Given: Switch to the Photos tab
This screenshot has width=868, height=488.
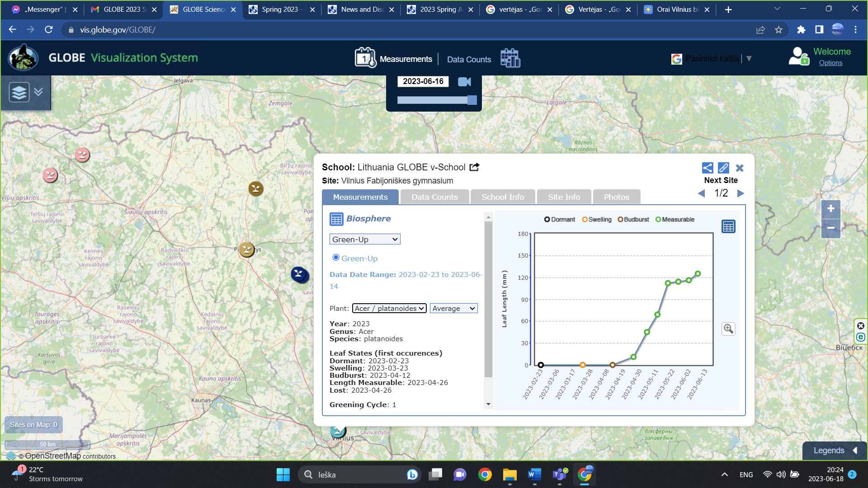Looking at the screenshot, I should pyautogui.click(x=616, y=197).
